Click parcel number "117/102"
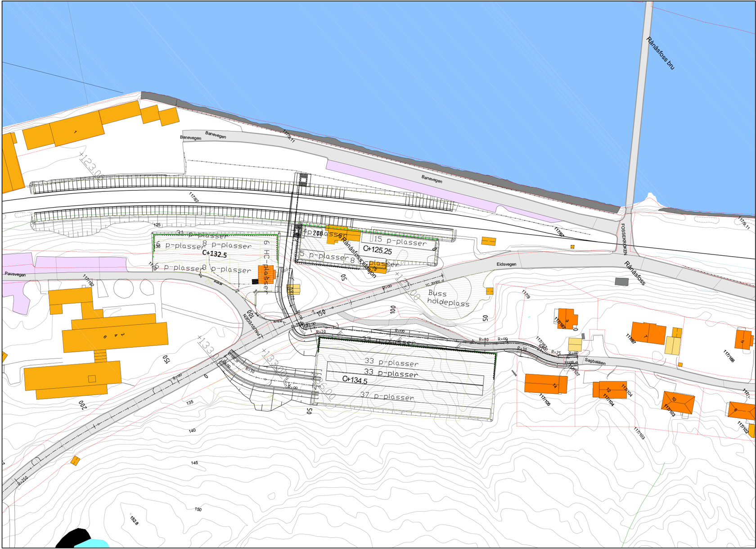Image resolution: width=756 pixels, height=549 pixels. [743, 427]
